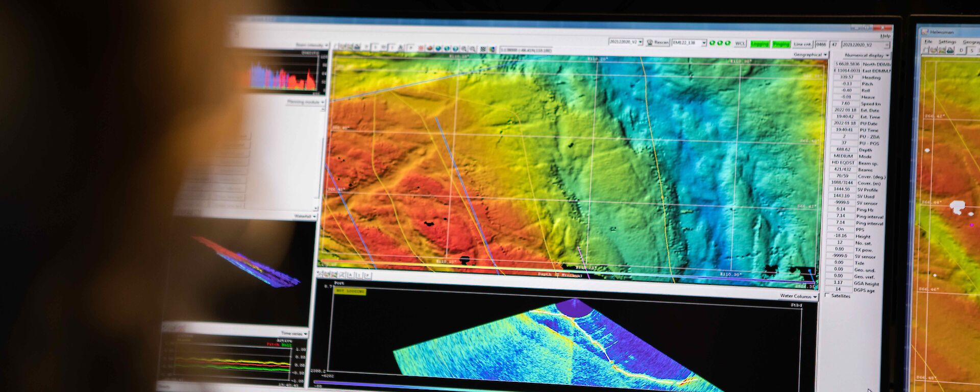Click the cursor position readout field in the toolbar
Viewport: 980px width, 392px height.
pos(526,51)
